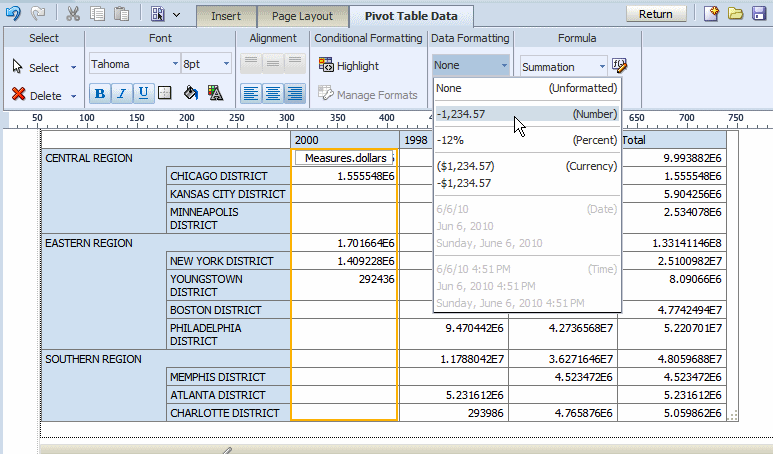This screenshot has width=773, height=454.
Task: Click the background fill color bucket
Action: tap(190, 93)
